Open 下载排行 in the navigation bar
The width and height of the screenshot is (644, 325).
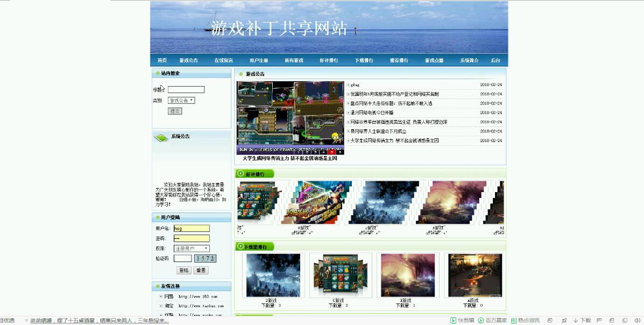(x=364, y=60)
